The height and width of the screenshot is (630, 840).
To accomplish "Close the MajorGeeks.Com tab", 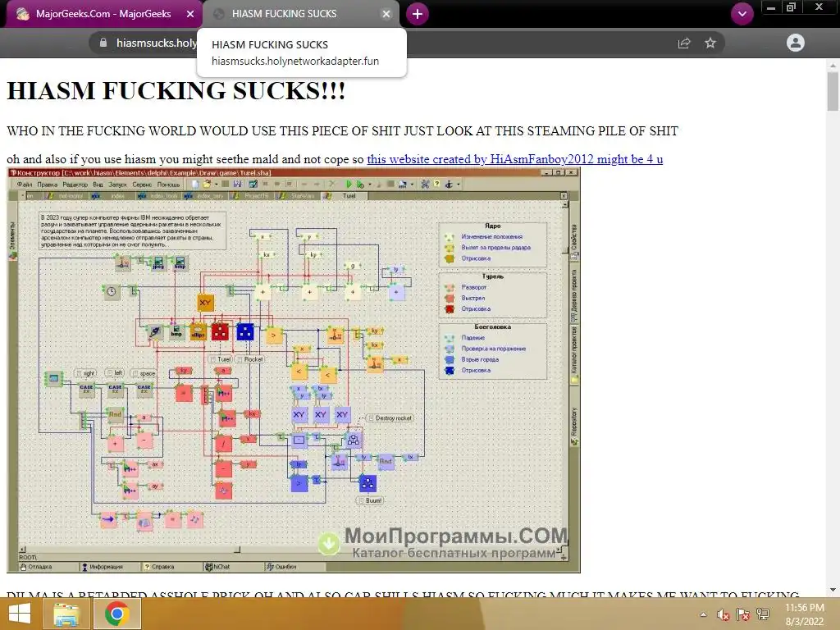I will [x=190, y=15].
